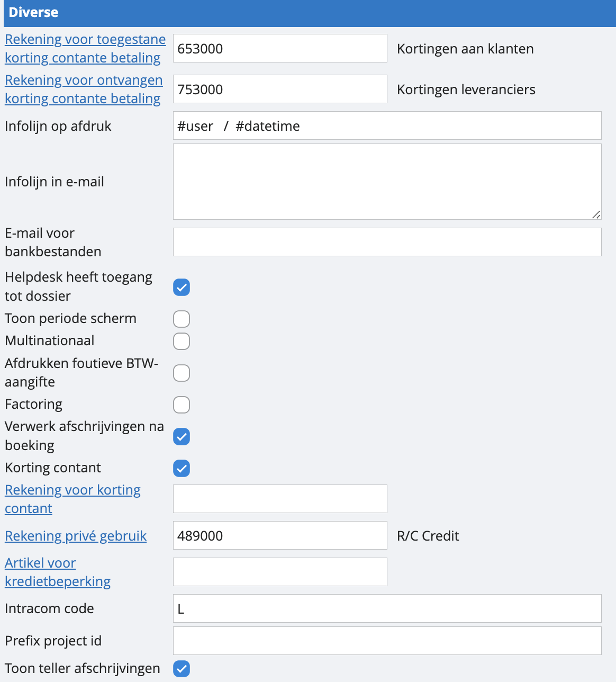Open the Rekening privé gebruik link

tap(76, 536)
